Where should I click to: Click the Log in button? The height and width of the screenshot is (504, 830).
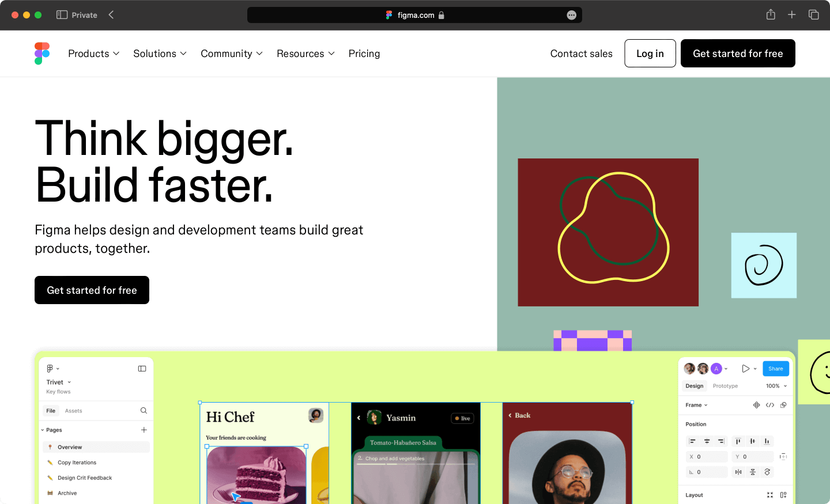(650, 54)
